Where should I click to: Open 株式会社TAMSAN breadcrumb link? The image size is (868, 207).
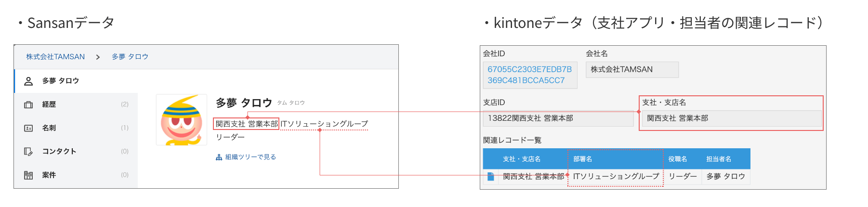pos(55,57)
